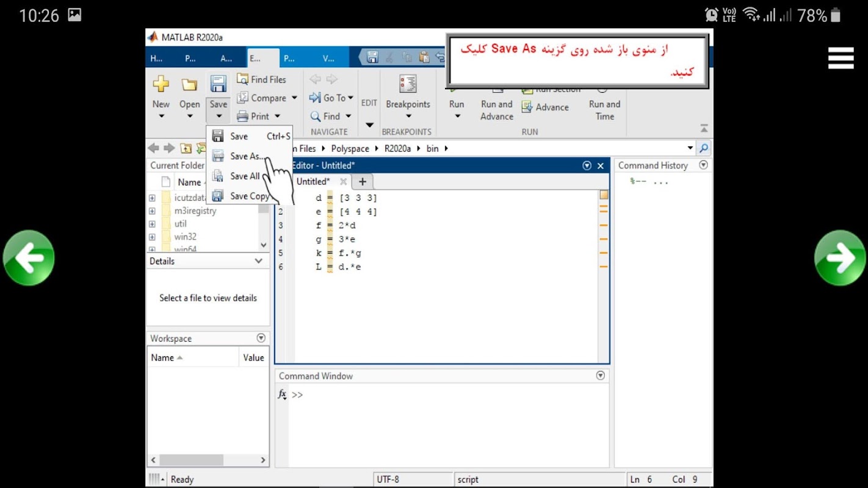This screenshot has height=488, width=868.
Task: Open the Run dropdown arrow
Action: click(457, 116)
